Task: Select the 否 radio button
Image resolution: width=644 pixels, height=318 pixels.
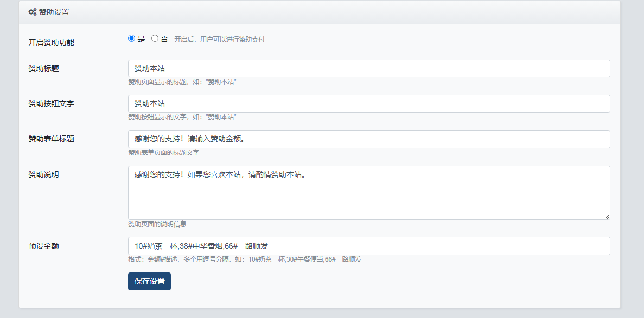Action: (155, 38)
